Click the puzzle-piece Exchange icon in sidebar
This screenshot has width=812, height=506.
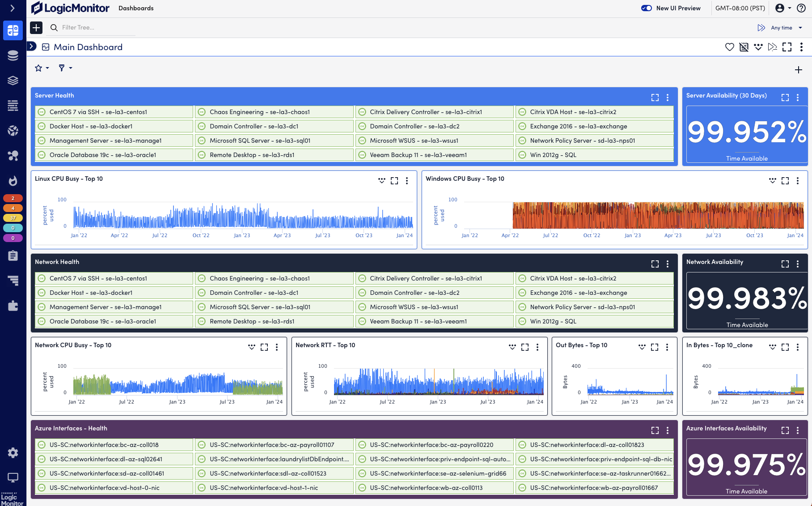tap(13, 306)
